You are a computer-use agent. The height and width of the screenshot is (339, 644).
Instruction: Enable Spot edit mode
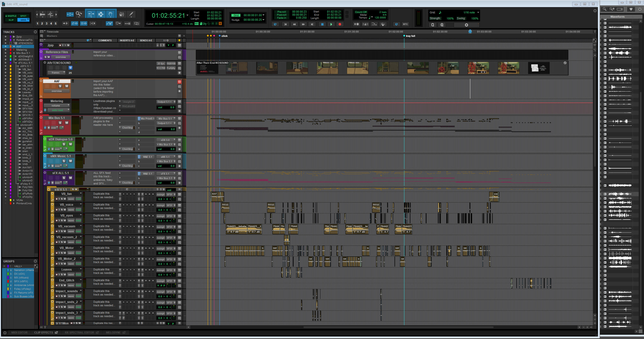tap(23, 16)
